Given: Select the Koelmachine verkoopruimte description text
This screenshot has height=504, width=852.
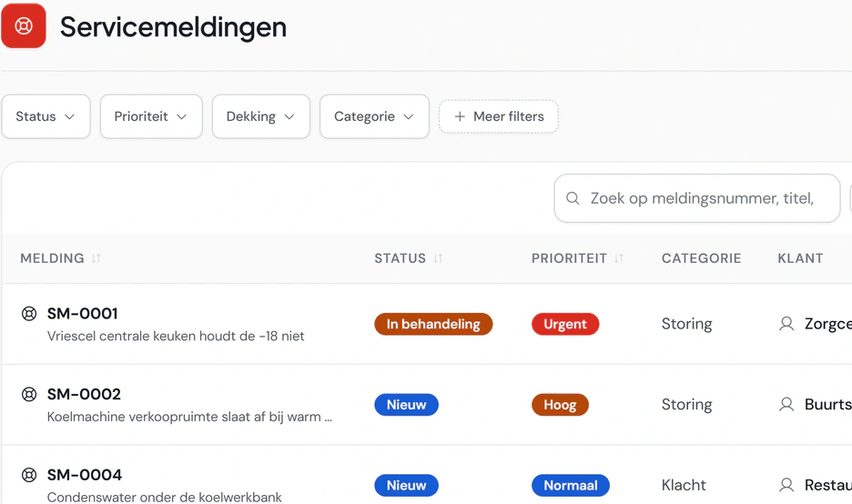Looking at the screenshot, I should coord(189,417).
